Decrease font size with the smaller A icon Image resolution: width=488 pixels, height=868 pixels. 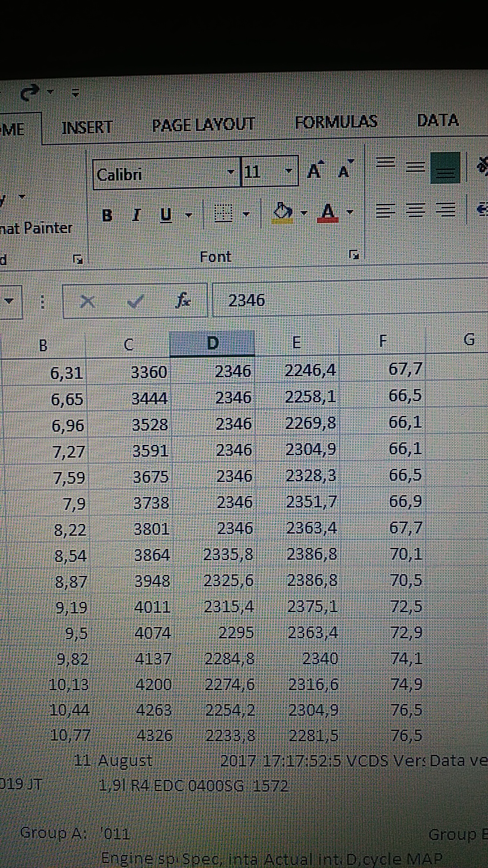pos(344,171)
